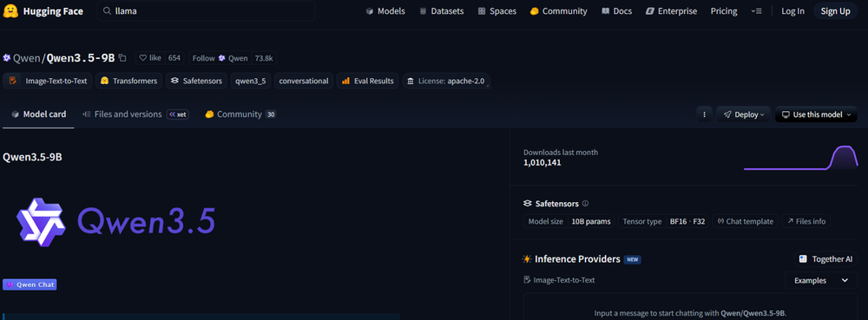Go to Spaces in top navigation
Viewport: 868px width, 320px height.
pyautogui.click(x=497, y=11)
